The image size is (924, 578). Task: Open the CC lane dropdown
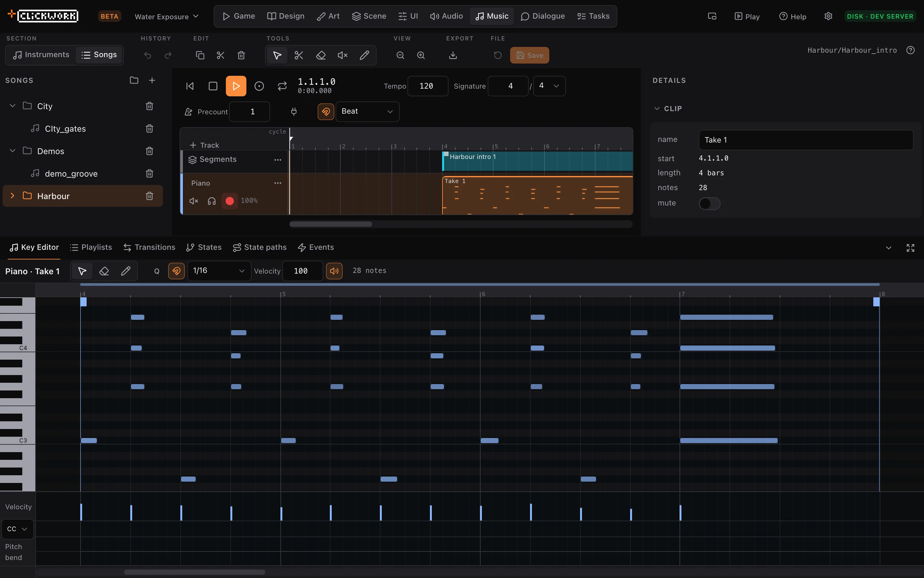point(17,529)
